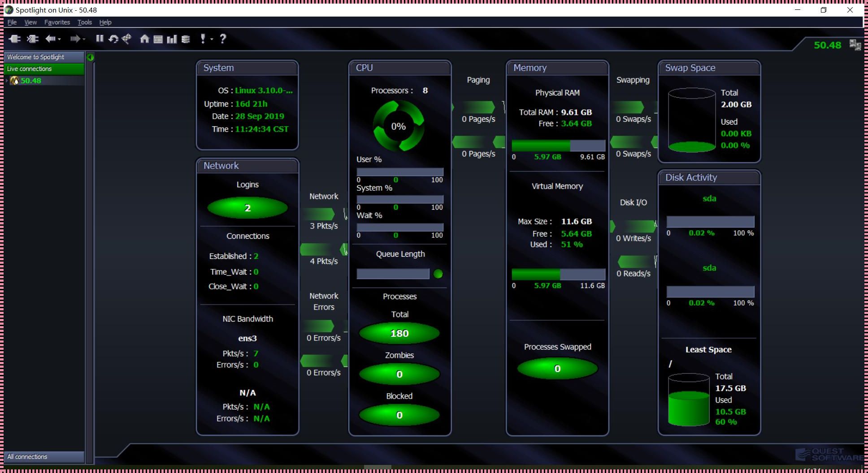Open the All connections section
This screenshot has height=473, width=868.
[x=44, y=456]
